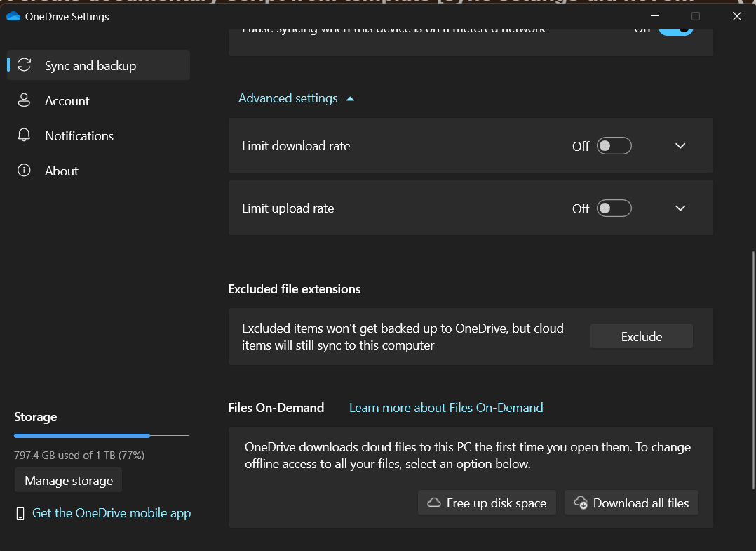Go to the Notifications section

click(x=98, y=135)
